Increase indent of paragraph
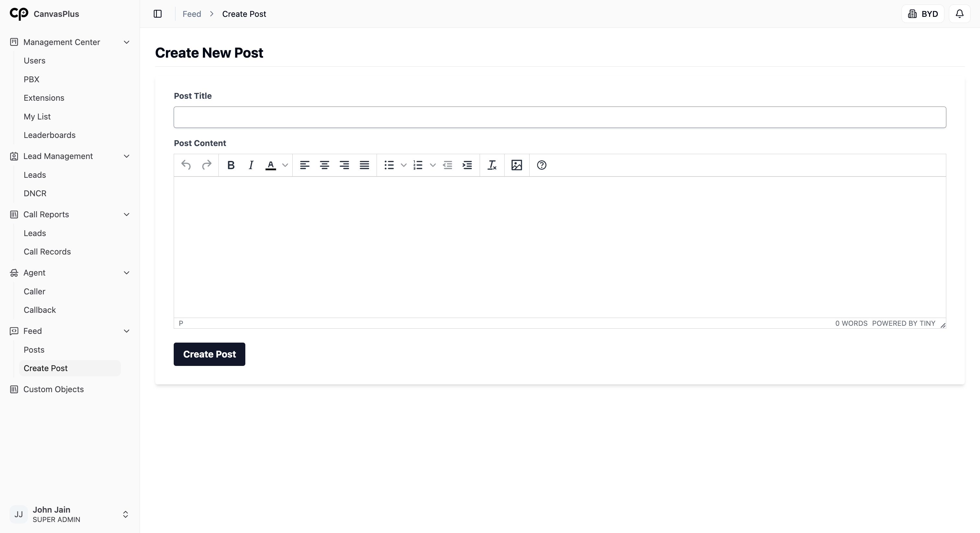 tap(467, 165)
